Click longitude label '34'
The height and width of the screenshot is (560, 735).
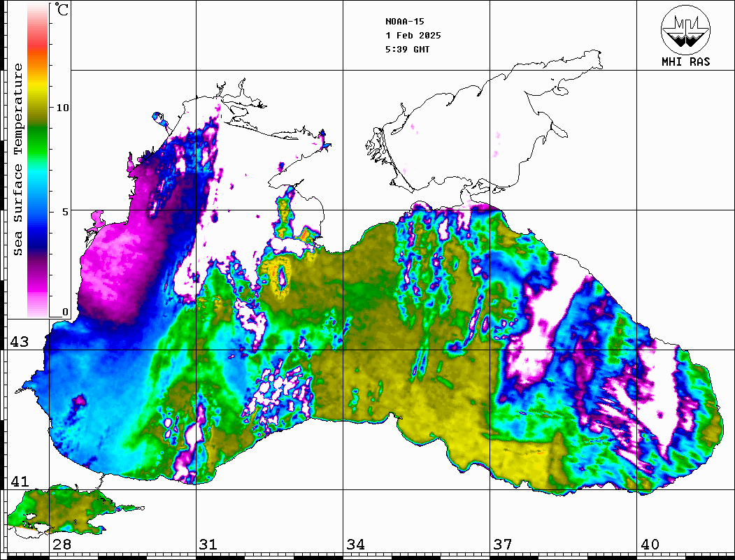coord(356,544)
